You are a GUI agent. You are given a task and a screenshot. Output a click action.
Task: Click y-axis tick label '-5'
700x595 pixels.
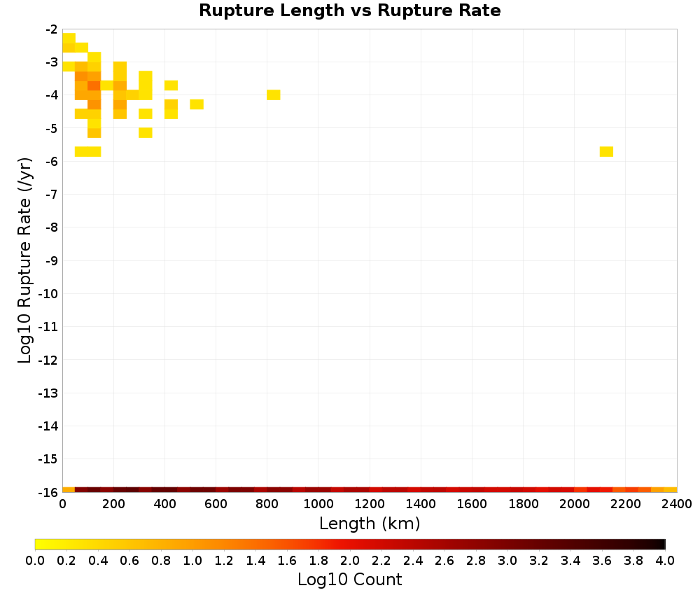pos(52,129)
